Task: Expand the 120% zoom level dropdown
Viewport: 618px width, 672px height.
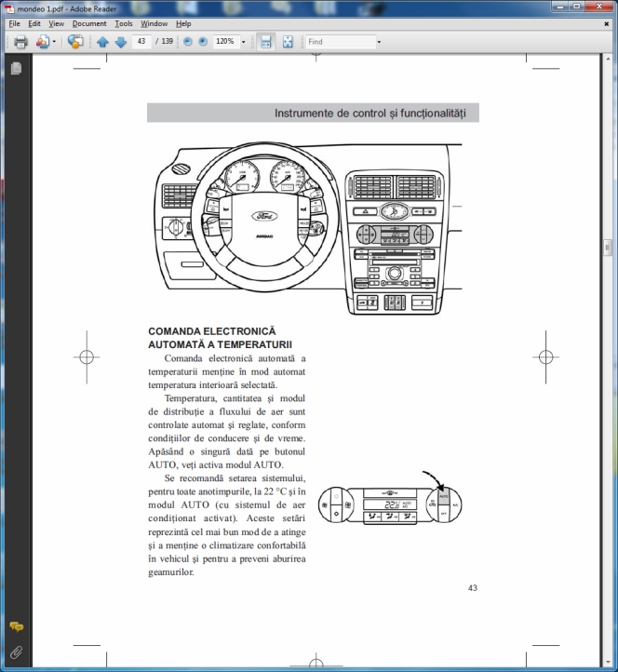Action: pyautogui.click(x=244, y=42)
